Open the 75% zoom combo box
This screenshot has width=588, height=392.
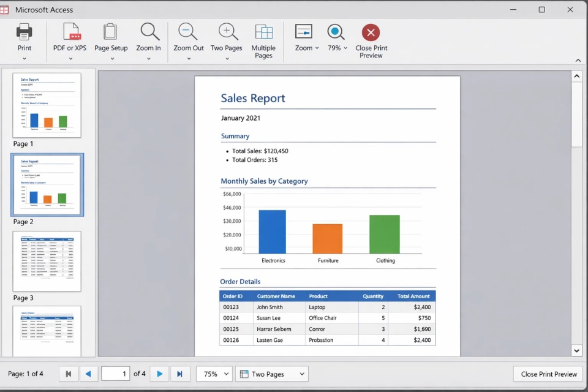pyautogui.click(x=213, y=374)
